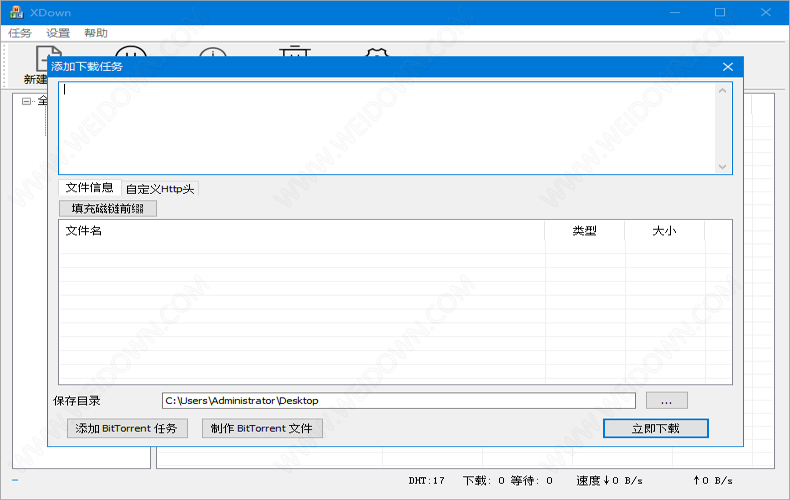Minimize the XDown main window
This screenshot has height=500, width=790.
point(675,12)
